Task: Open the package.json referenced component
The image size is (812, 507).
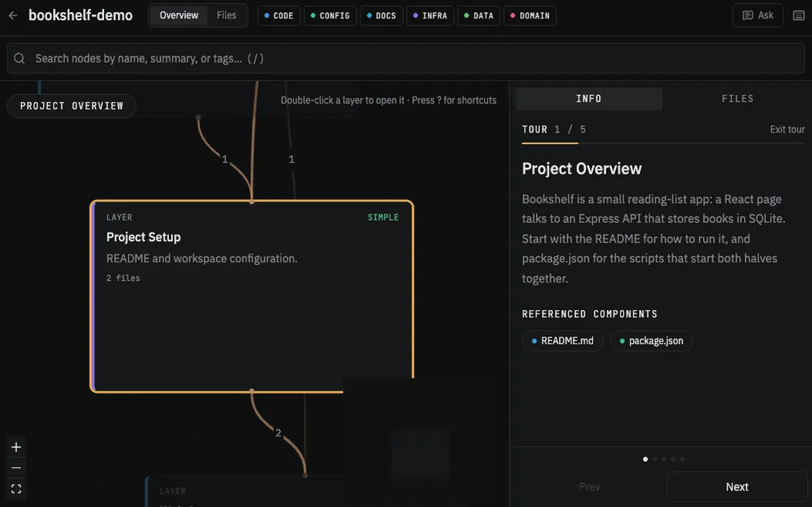Action: coord(651,341)
